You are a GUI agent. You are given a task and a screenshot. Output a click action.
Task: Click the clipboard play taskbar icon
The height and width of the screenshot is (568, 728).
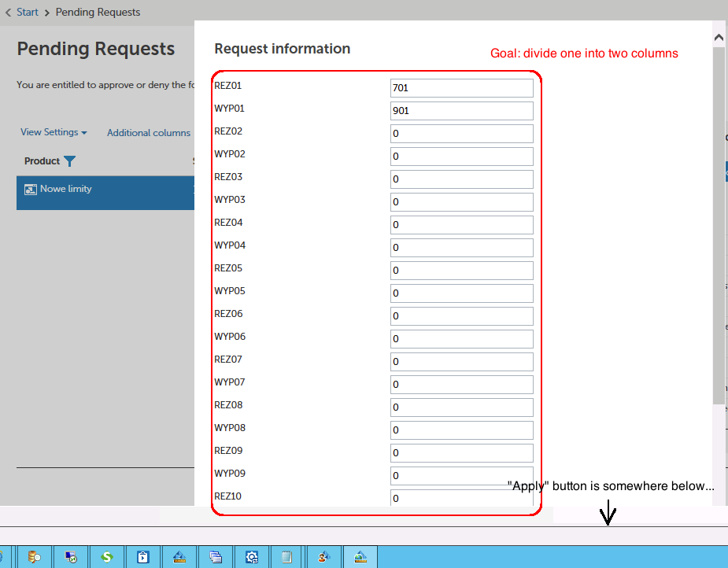point(143,556)
